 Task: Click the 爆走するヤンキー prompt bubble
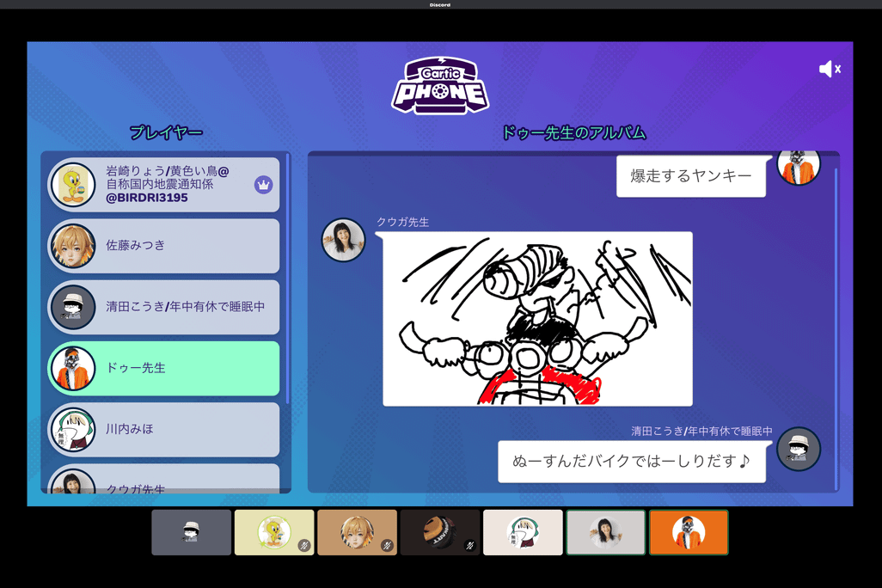[691, 176]
